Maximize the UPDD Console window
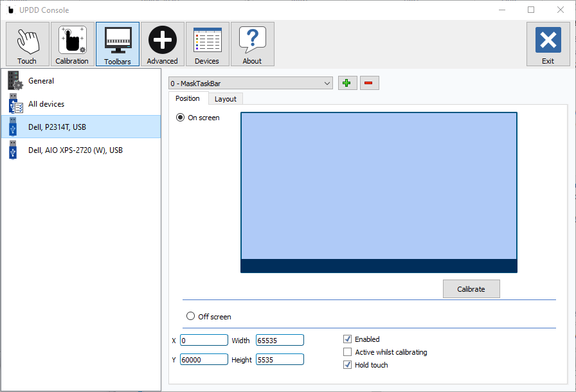Image resolution: width=576 pixels, height=392 pixels. click(x=531, y=10)
